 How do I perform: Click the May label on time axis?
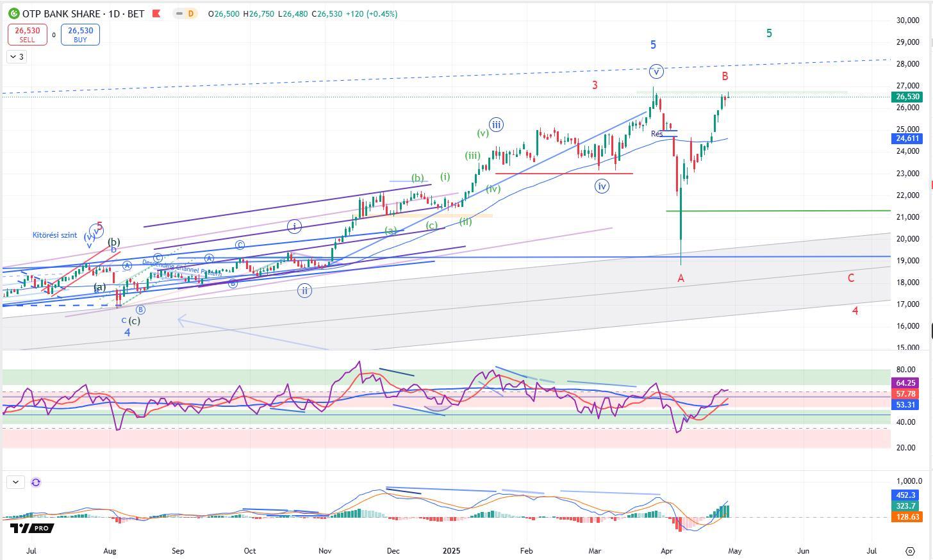[x=734, y=550]
